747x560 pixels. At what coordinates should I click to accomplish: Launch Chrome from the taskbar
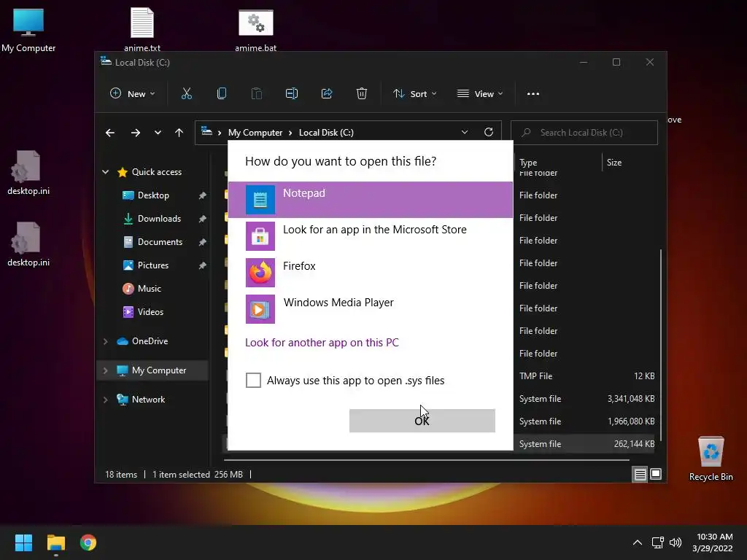pos(88,542)
